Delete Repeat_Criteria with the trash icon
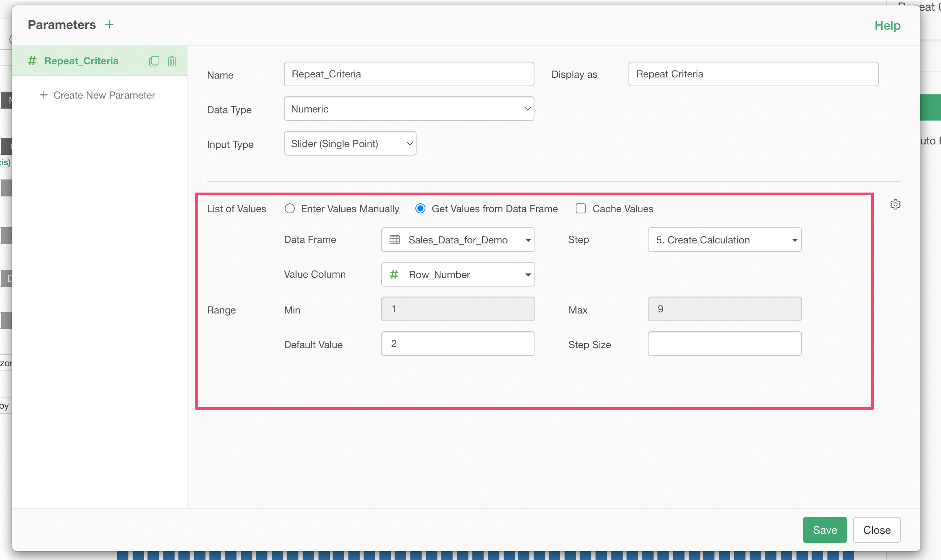Image resolution: width=941 pixels, height=560 pixels. [x=172, y=61]
